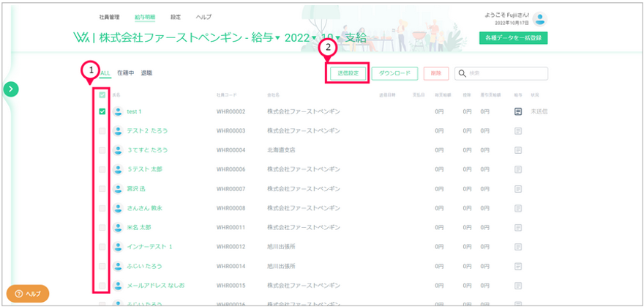
Task: Select the 退職 filter tab
Action: [146, 73]
